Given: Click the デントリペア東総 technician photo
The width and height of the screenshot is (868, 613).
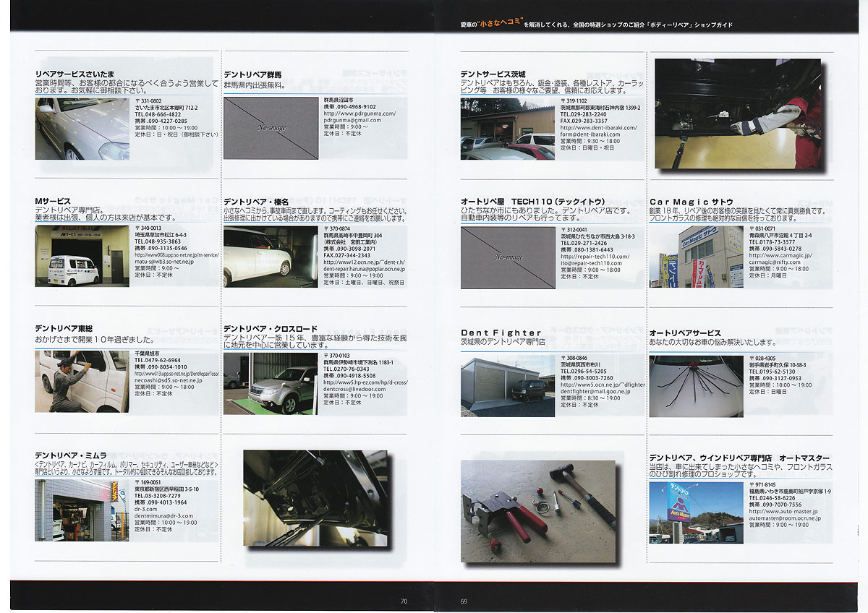Looking at the screenshot, I should pos(82,381).
